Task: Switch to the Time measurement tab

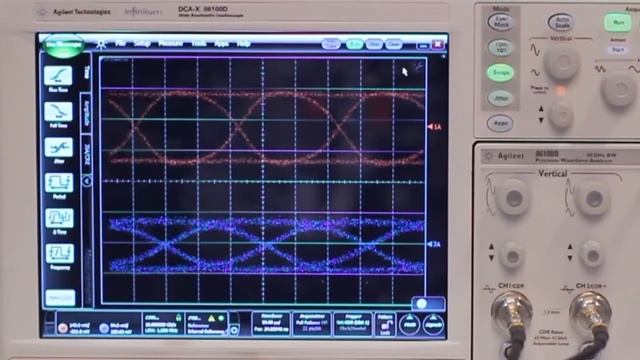Action: pos(87,73)
